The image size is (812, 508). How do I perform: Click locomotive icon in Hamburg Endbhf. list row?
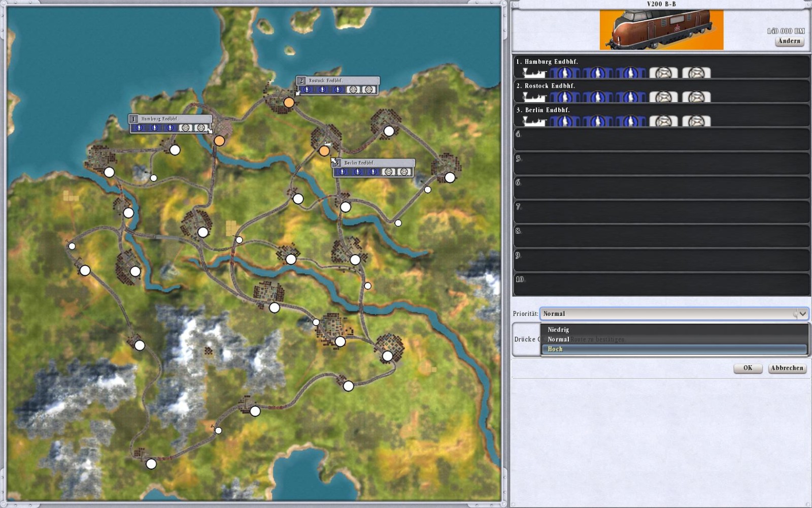[534, 73]
